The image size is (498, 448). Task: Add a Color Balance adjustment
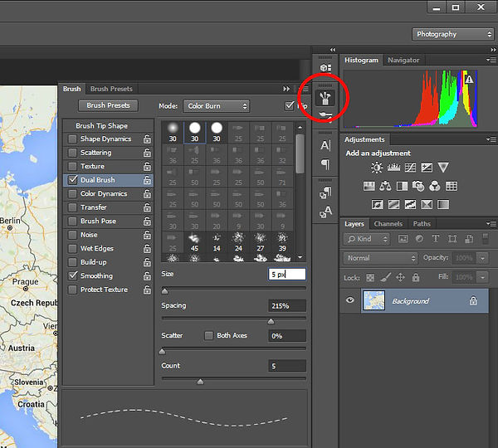coord(385,186)
